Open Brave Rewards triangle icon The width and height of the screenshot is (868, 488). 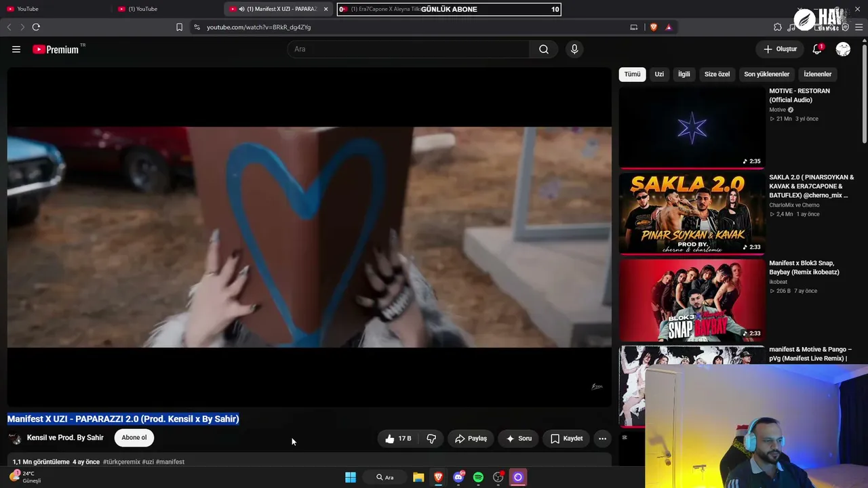pyautogui.click(x=669, y=27)
